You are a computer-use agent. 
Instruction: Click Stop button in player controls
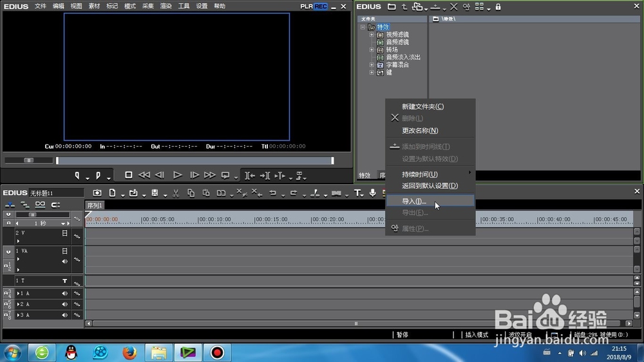tap(129, 175)
